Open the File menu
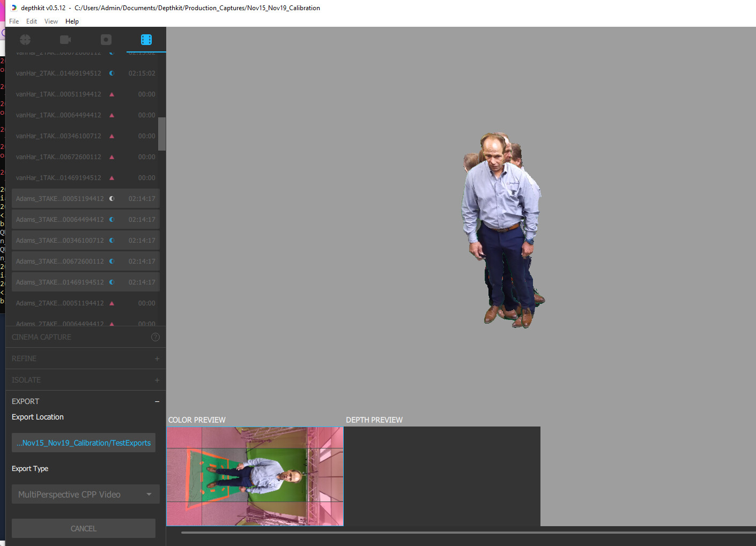Image resolution: width=756 pixels, height=546 pixels. click(14, 21)
